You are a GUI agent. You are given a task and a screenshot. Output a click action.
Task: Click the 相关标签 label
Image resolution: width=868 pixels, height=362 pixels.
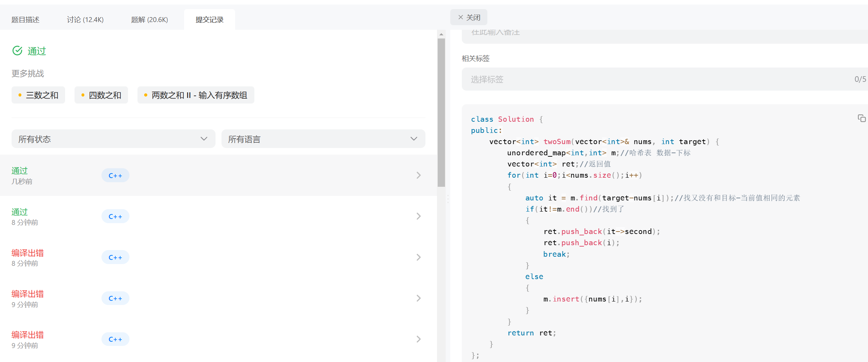[475, 58]
